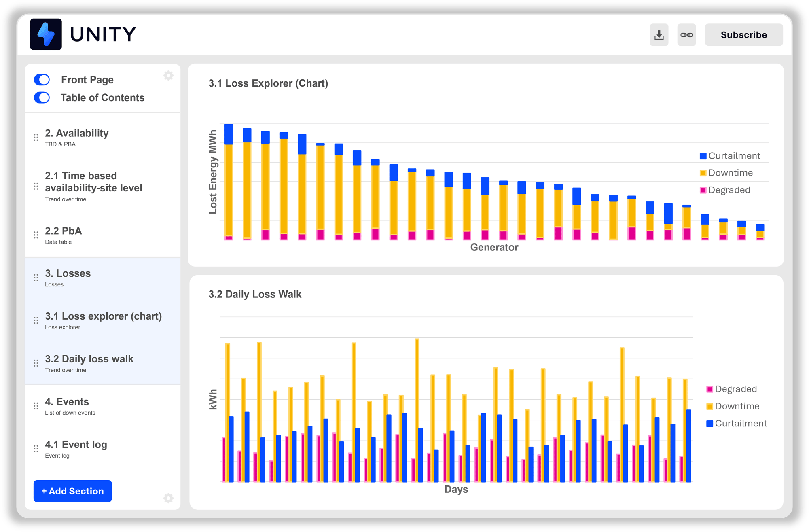This screenshot has height=532, width=809.
Task: Click the bottom sidebar gear icon
Action: point(168,498)
